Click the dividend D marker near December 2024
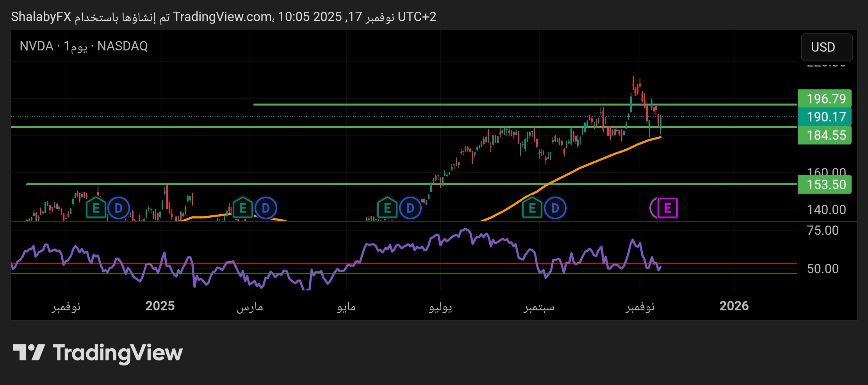Screen dimensions: 868x385 119,208
